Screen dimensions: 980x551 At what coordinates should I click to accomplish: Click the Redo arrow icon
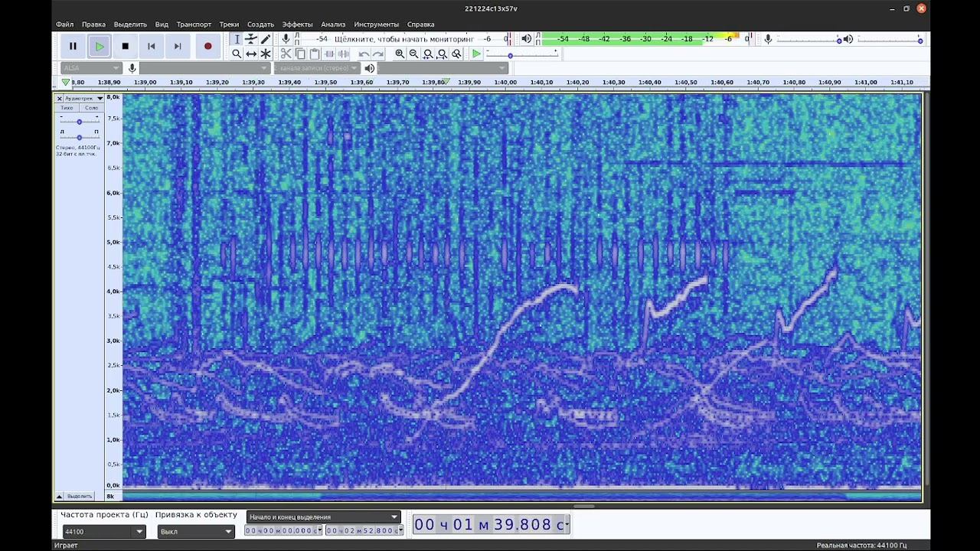tap(378, 54)
